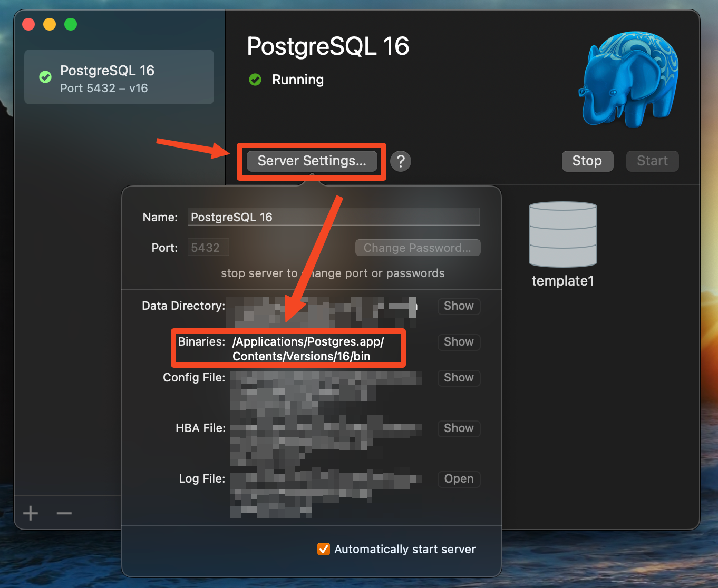This screenshot has height=588, width=718.
Task: Add a new server with plus icon
Action: [x=31, y=513]
